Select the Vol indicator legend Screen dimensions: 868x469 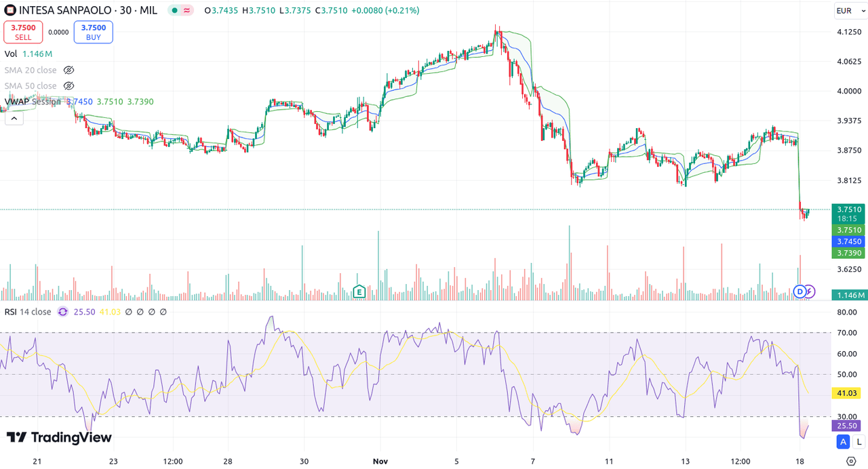[11, 54]
